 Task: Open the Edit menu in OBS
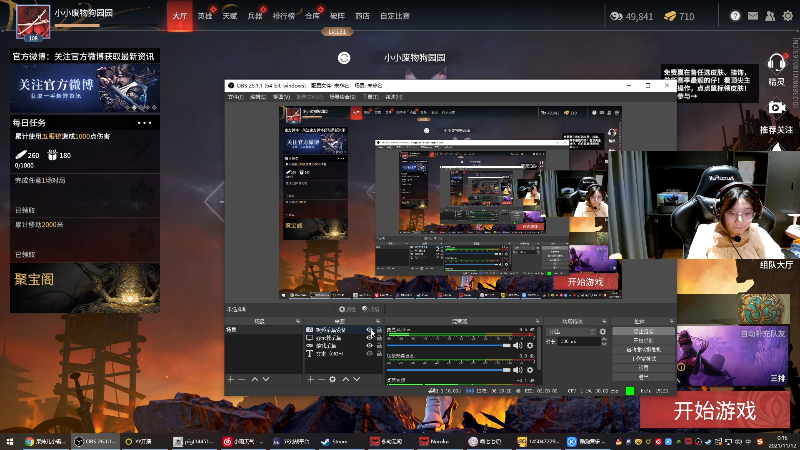258,97
